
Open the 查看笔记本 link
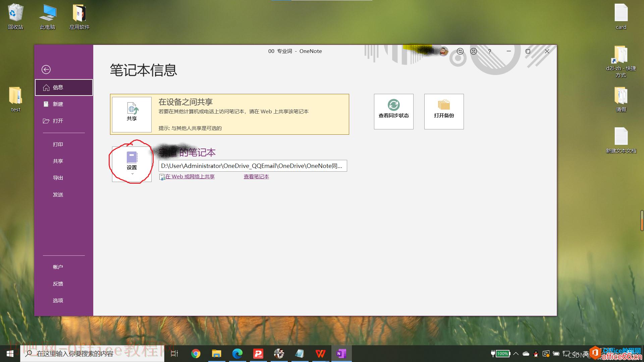[x=256, y=177]
